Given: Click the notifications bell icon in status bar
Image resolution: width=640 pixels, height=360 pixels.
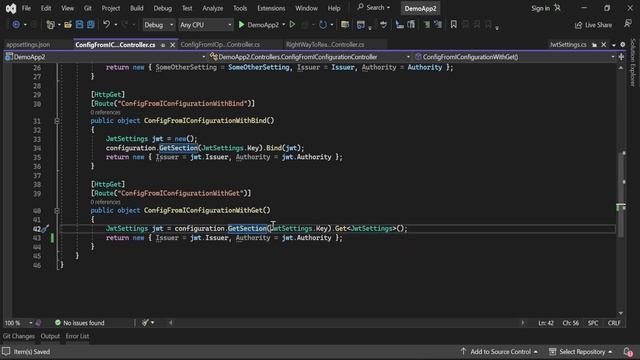Looking at the screenshot, I should tap(628, 352).
